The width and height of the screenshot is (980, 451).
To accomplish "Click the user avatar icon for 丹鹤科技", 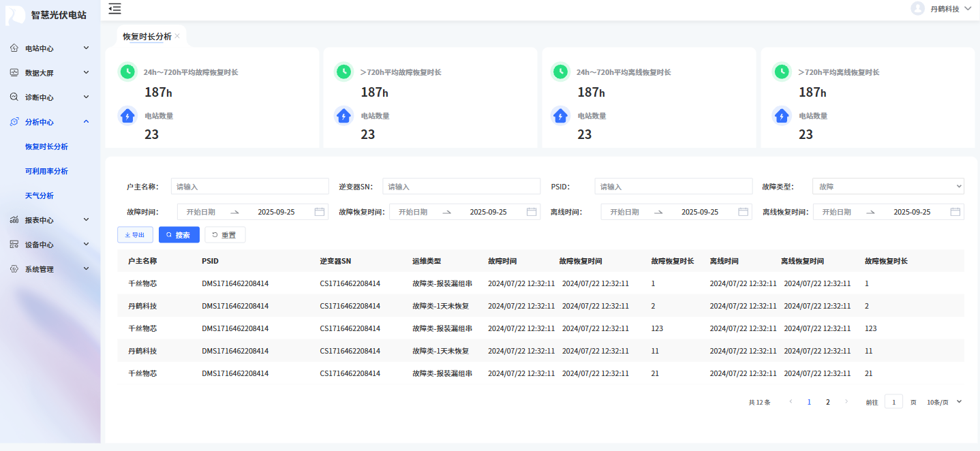I will pos(917,9).
